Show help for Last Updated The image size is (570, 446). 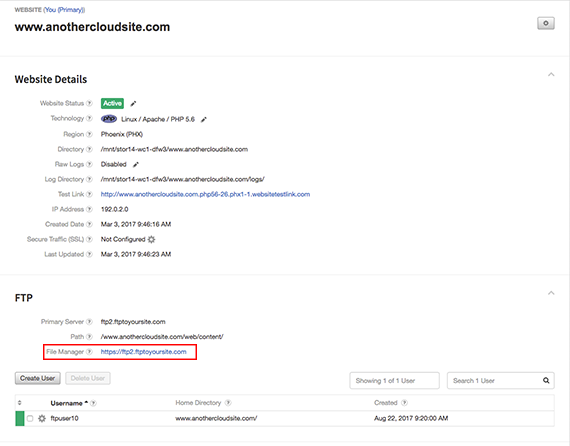click(x=89, y=254)
